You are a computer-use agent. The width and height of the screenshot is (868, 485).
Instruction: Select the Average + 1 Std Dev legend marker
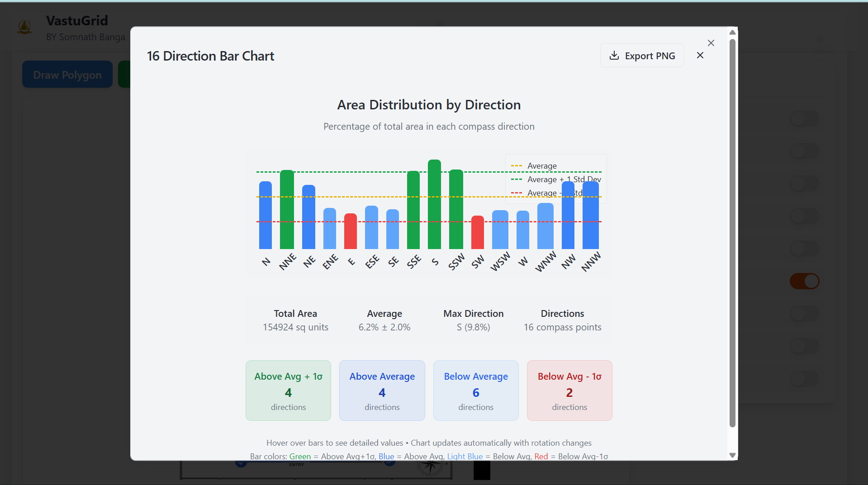tap(516, 179)
